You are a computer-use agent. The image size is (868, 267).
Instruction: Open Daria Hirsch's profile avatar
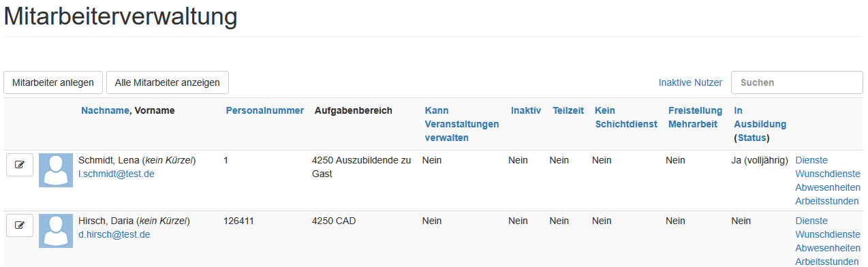point(56,231)
